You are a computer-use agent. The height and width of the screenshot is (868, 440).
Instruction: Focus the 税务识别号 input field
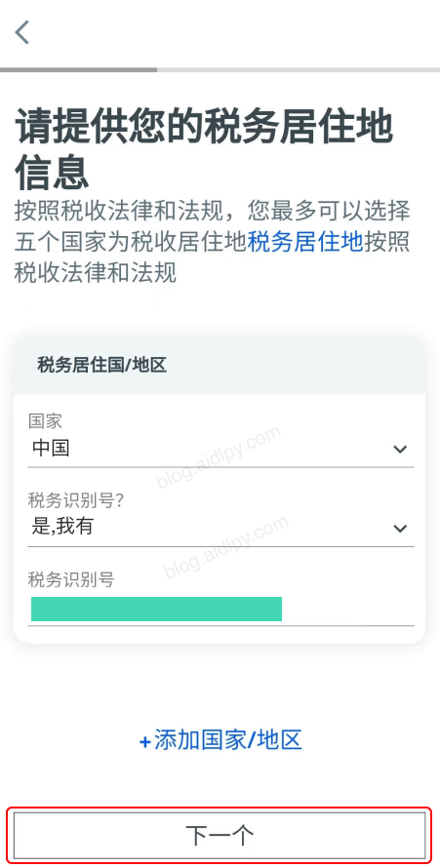pyautogui.click(x=220, y=609)
